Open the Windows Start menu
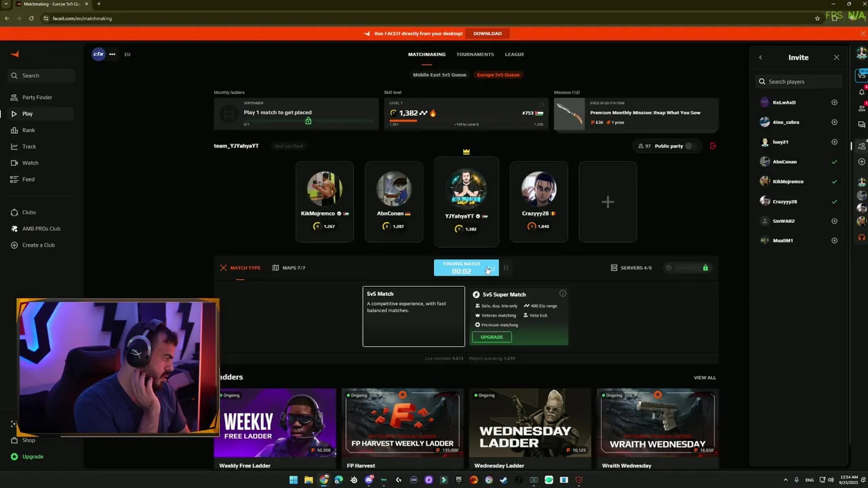Image resolution: width=868 pixels, height=488 pixels. click(293, 480)
